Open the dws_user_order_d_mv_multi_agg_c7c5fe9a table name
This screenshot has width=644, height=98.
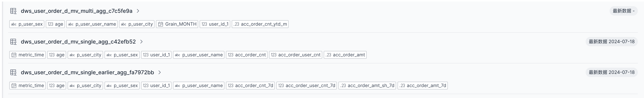click(x=77, y=11)
